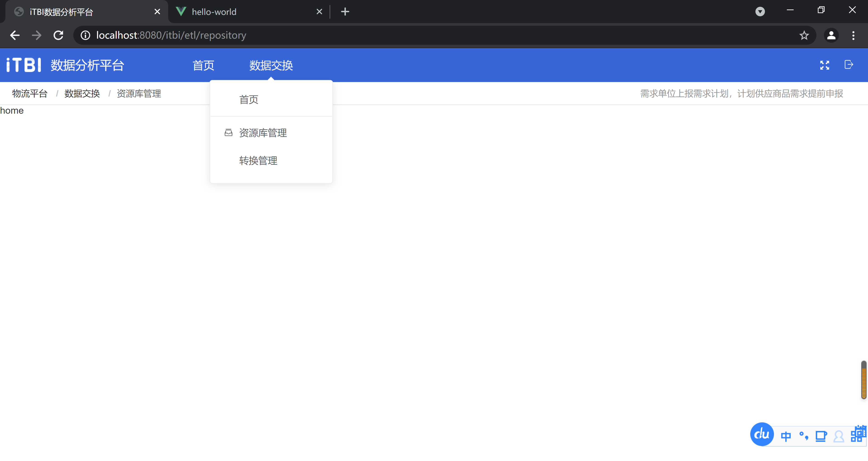
Task: Minimize the browser window
Action: [x=790, y=10]
